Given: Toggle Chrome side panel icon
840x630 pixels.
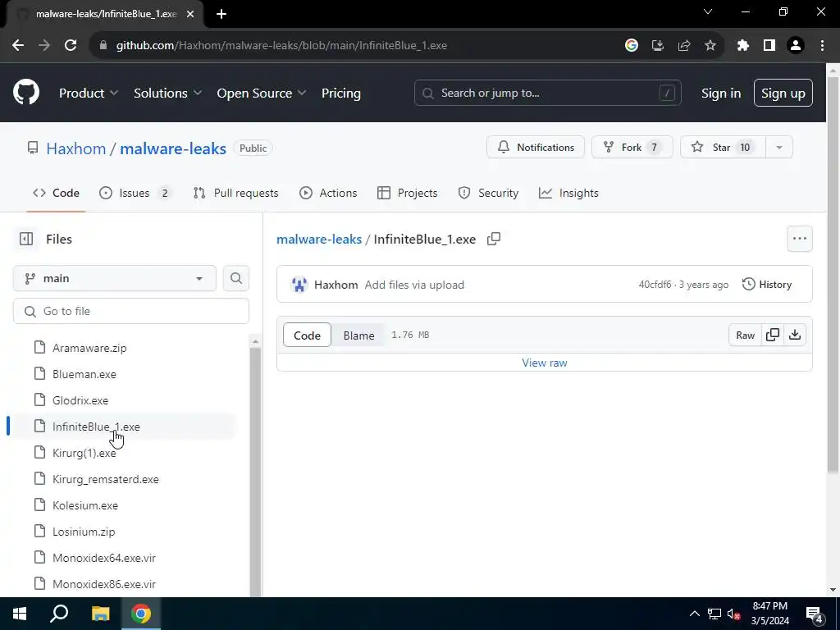Looking at the screenshot, I should click(769, 46).
